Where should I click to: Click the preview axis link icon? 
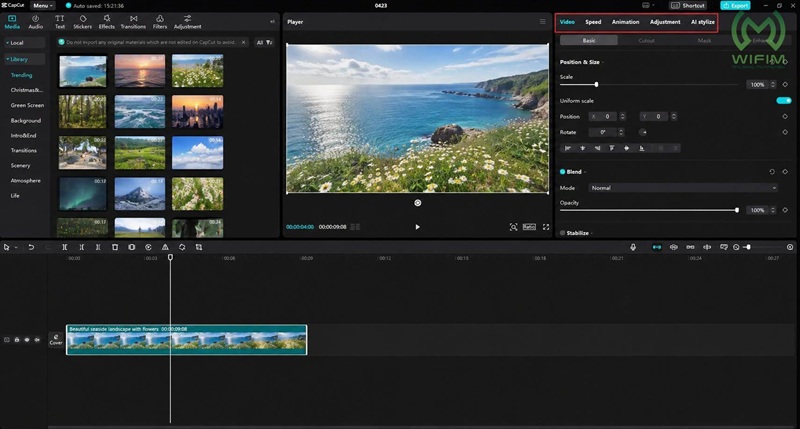(707, 247)
